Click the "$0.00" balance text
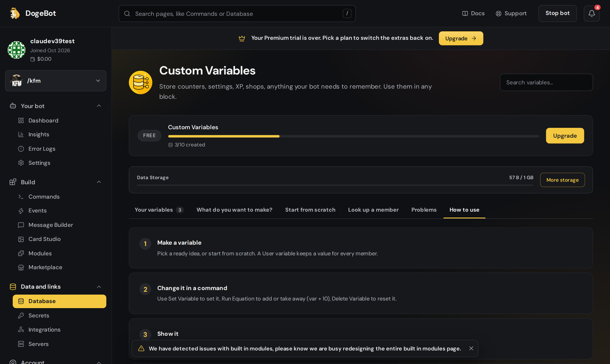610x364 pixels. [44, 59]
